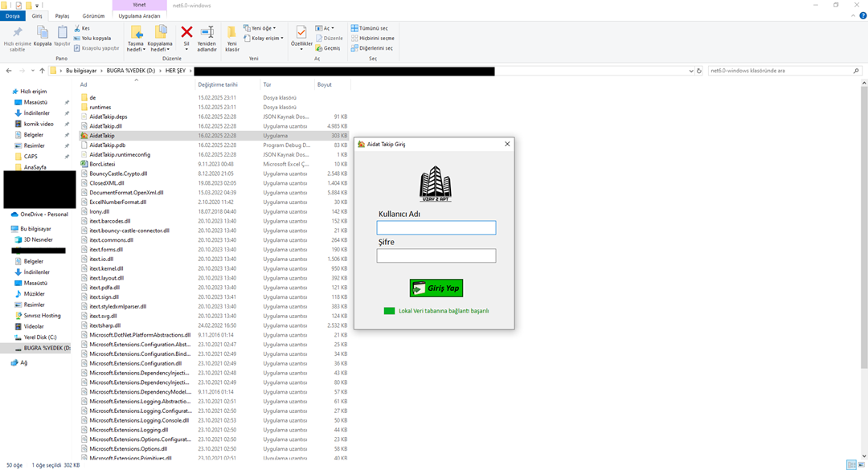Create a folder with Yeni klasör icon
This screenshot has width=868, height=470.
coord(231,33)
